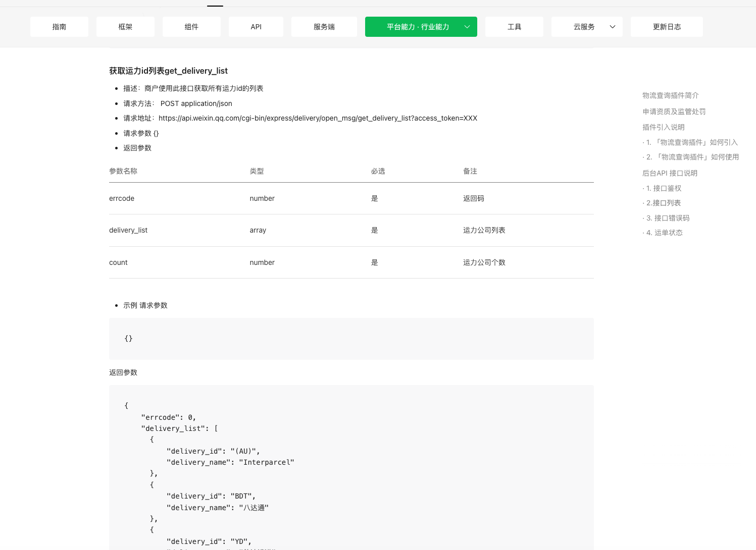Jump to 申请资质及监管处罚 section

pos(674,112)
